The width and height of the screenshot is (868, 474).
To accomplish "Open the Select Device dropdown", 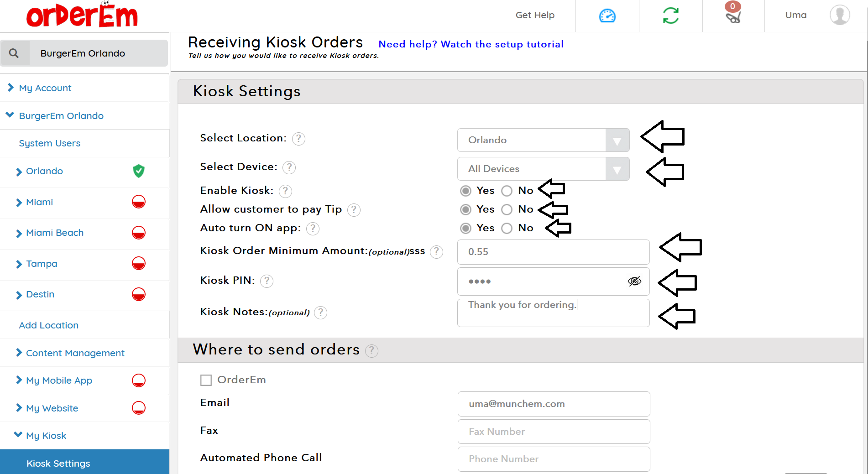I will point(543,169).
